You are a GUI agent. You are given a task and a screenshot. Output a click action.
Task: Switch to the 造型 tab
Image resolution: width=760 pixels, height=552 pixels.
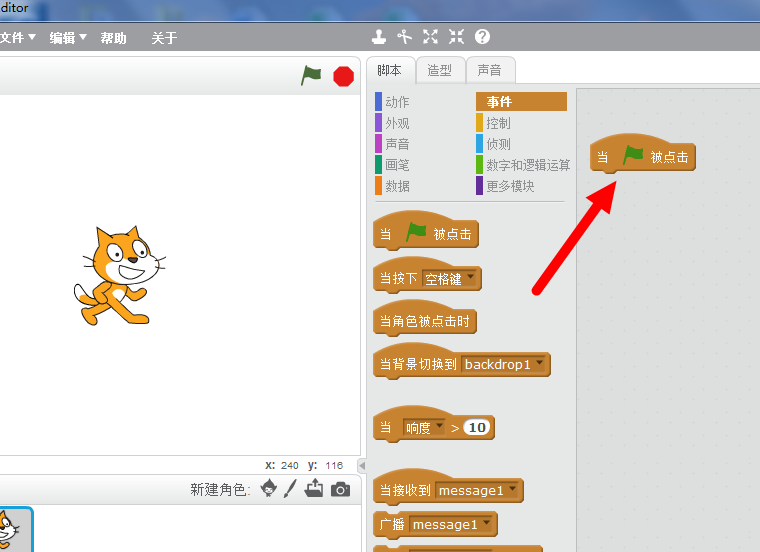[x=440, y=71]
